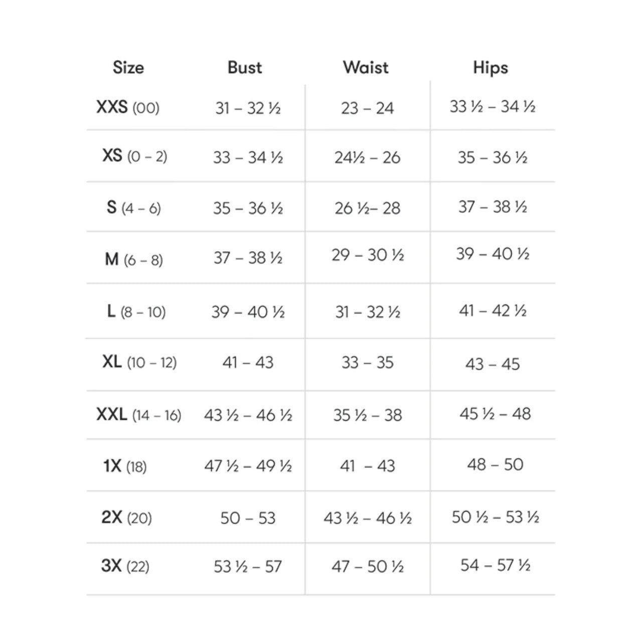Click the Waist column header
The image size is (644, 644).
[x=366, y=68]
